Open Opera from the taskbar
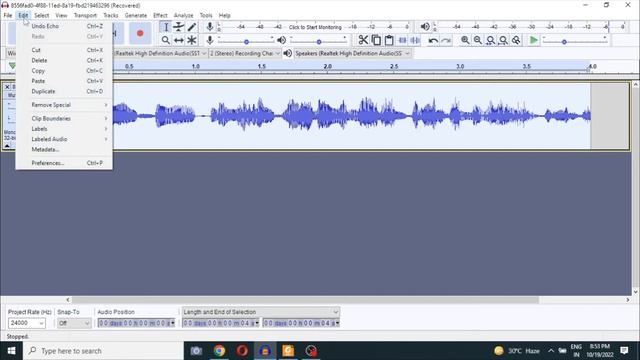 (242, 351)
